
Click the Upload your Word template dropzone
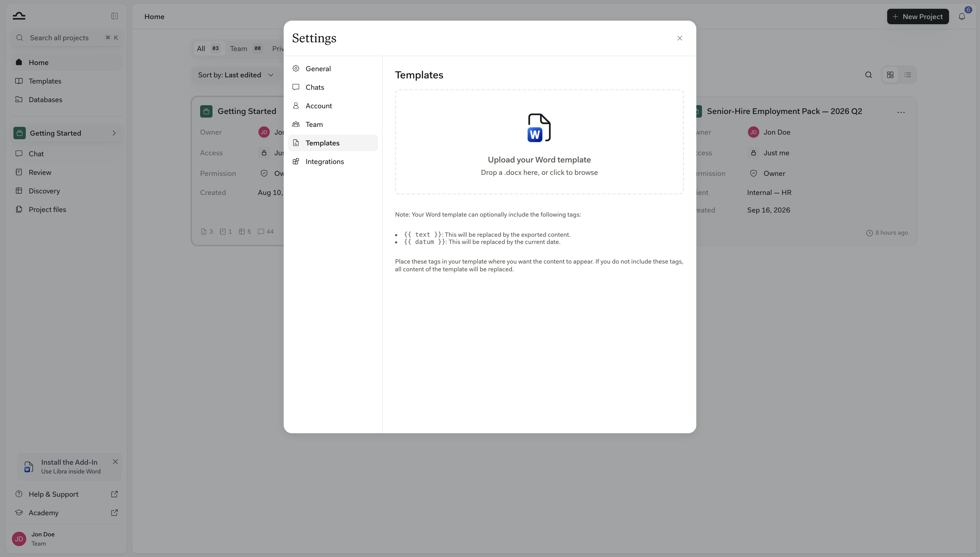point(539,142)
